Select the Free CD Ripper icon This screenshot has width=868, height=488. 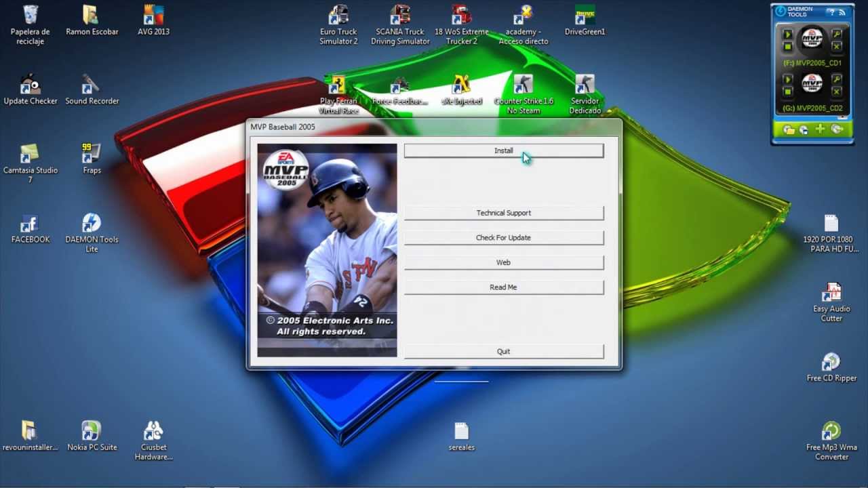coord(831,367)
